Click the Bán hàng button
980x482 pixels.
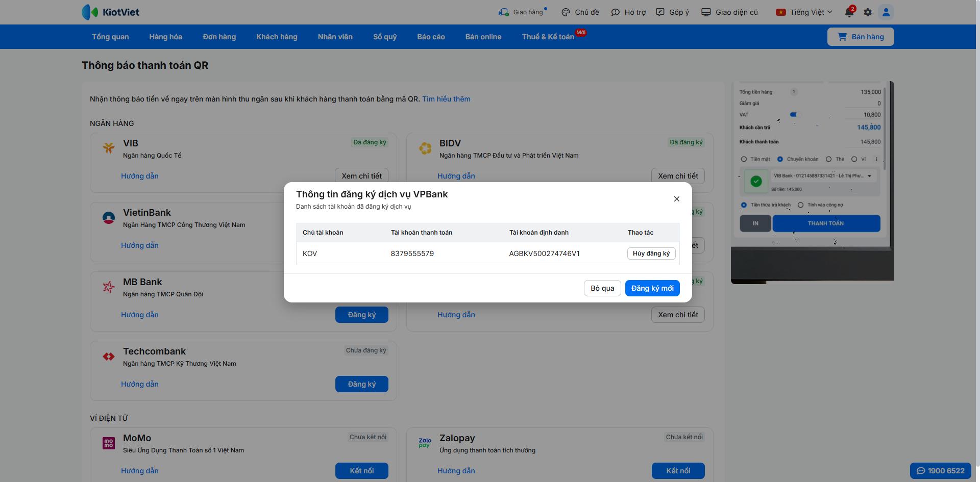pyautogui.click(x=861, y=37)
